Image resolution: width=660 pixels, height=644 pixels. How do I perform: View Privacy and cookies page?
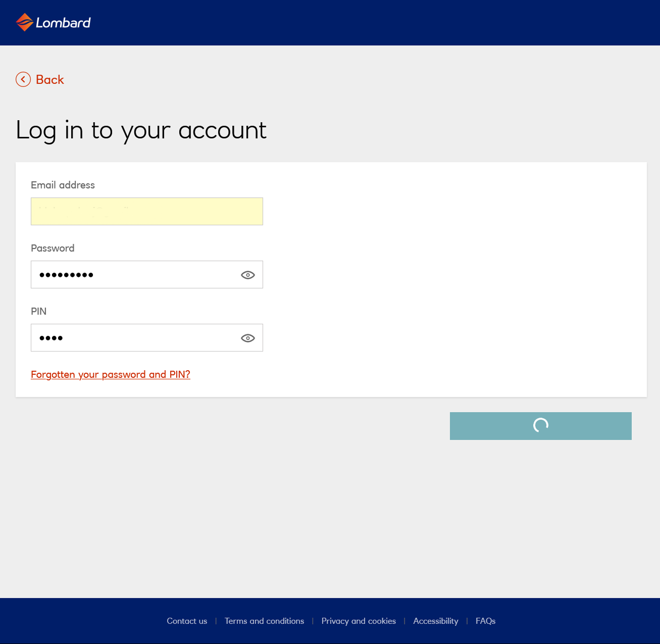pos(359,621)
